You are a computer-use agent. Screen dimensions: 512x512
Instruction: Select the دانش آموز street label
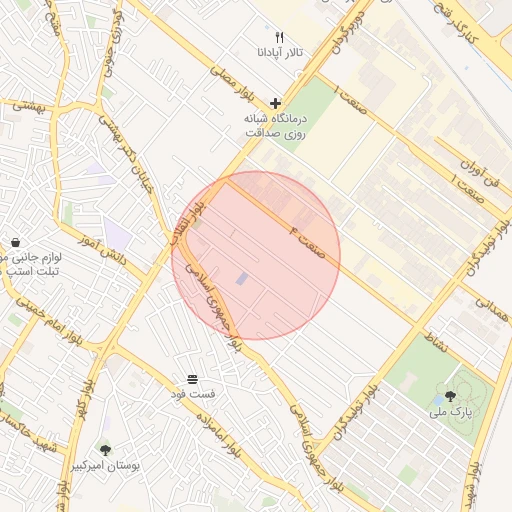103,250
